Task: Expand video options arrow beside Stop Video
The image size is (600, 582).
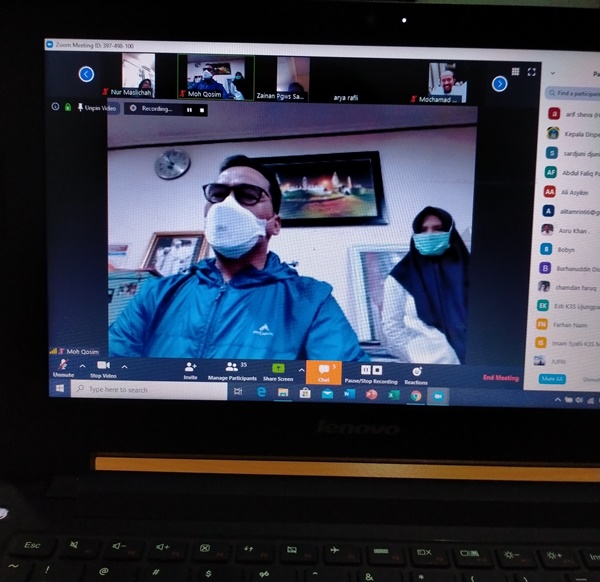Action: point(124,367)
